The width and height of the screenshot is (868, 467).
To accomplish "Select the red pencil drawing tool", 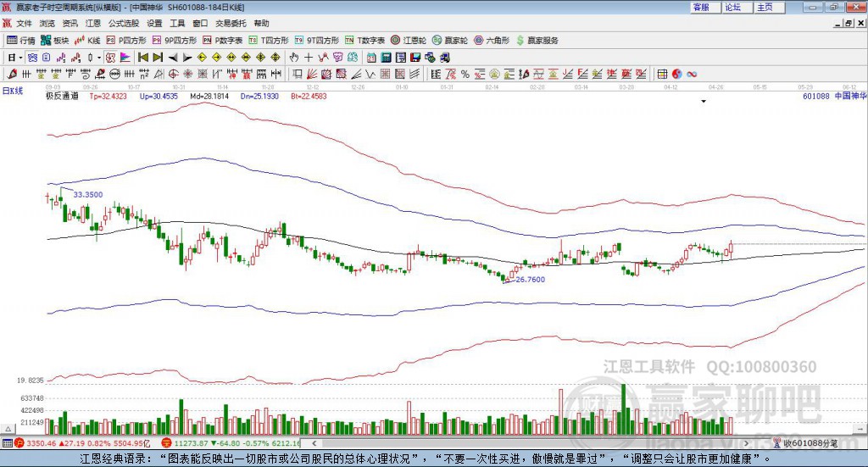I will tap(12, 74).
